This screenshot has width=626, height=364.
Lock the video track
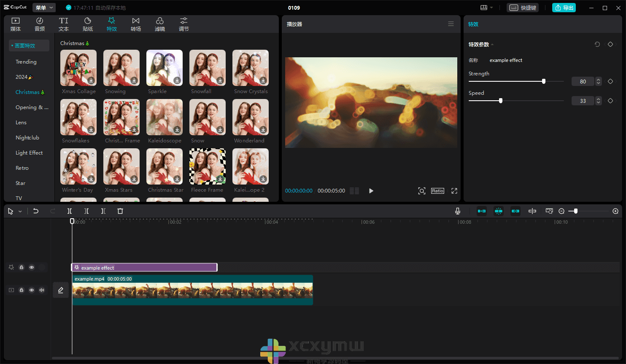click(x=22, y=290)
